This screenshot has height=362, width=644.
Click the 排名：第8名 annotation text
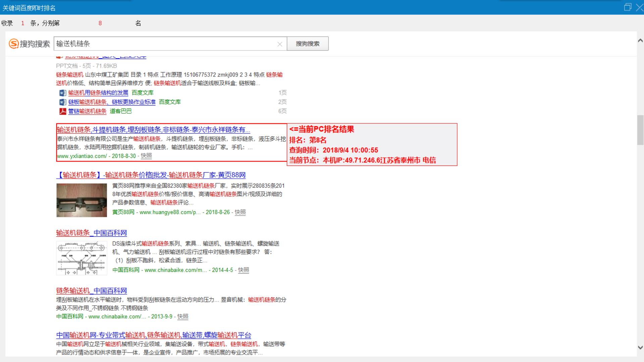(308, 140)
